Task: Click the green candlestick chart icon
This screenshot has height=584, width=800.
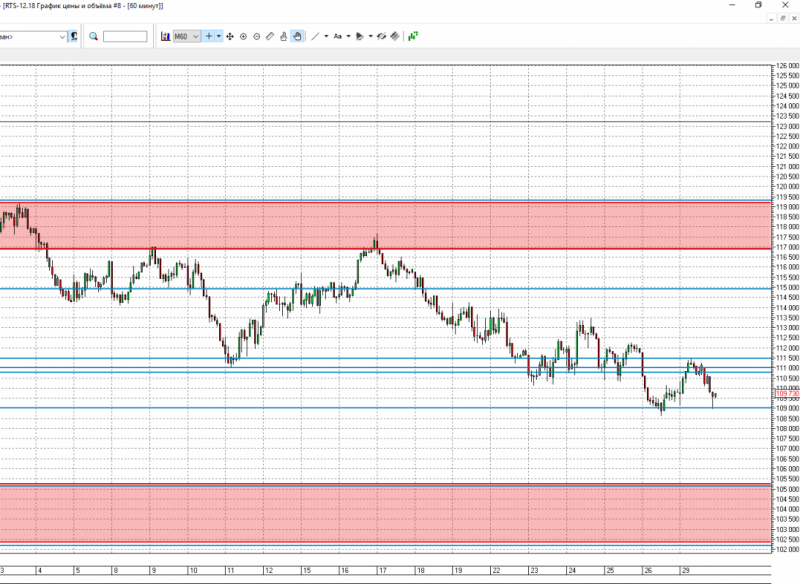Action: pos(413,36)
